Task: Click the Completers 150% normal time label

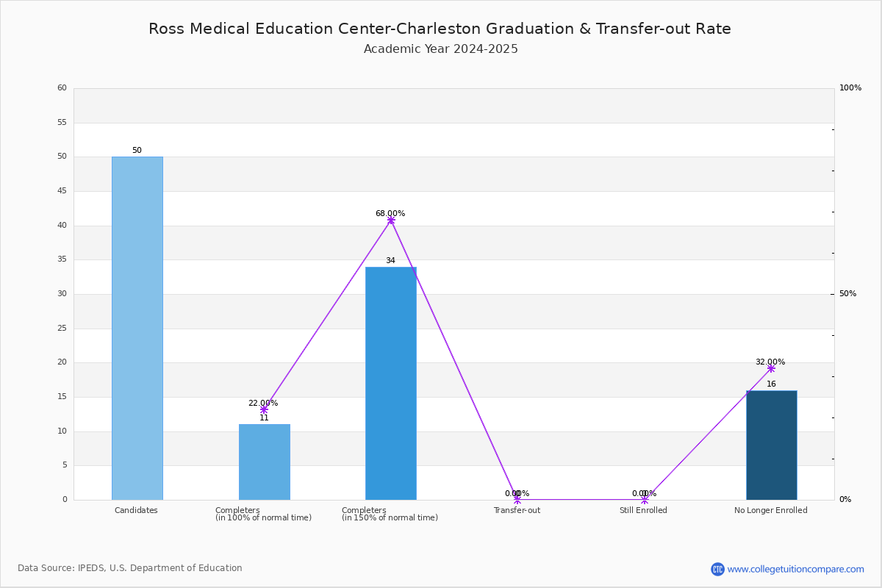Action: coord(390,514)
